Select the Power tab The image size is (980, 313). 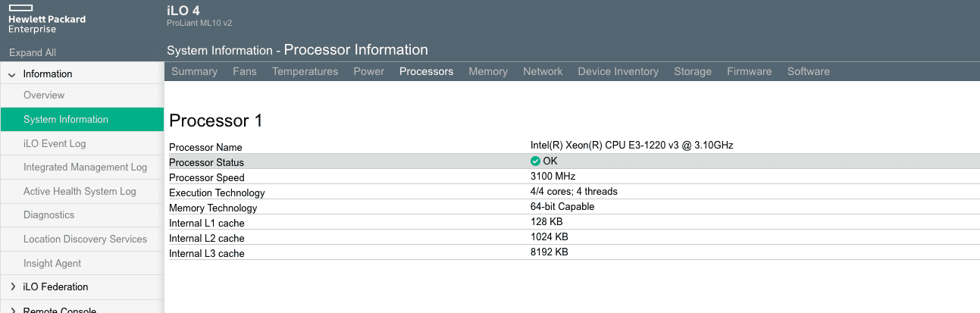369,71
